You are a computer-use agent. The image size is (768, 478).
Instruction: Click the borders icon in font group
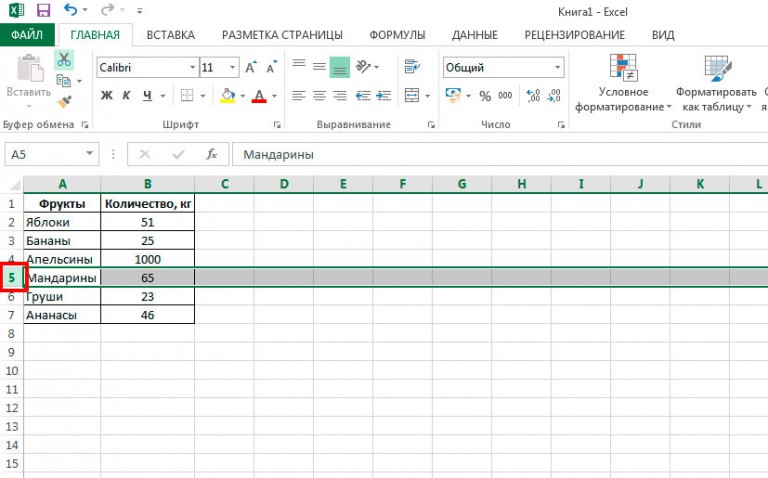tap(187, 96)
